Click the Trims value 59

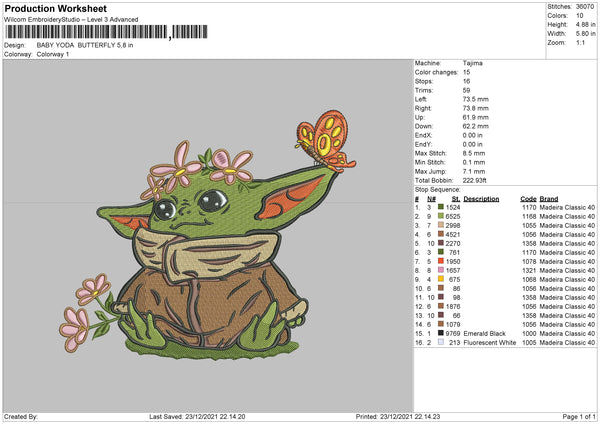(466, 90)
